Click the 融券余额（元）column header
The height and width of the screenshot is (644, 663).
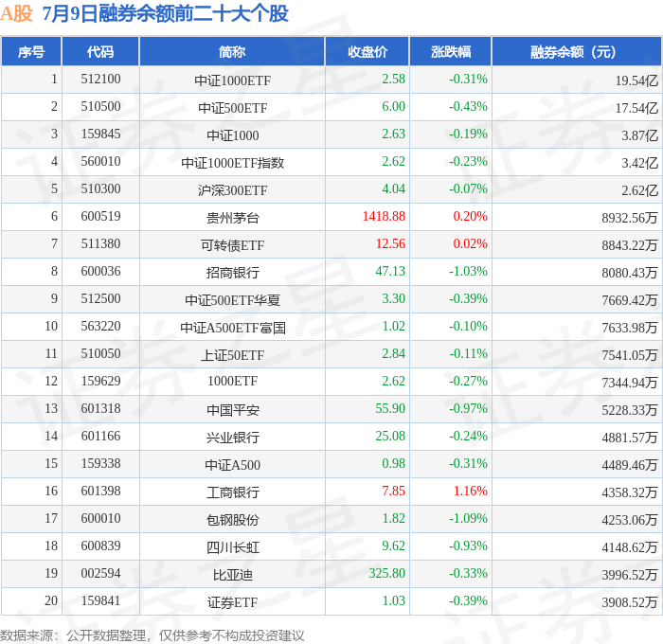point(576,52)
